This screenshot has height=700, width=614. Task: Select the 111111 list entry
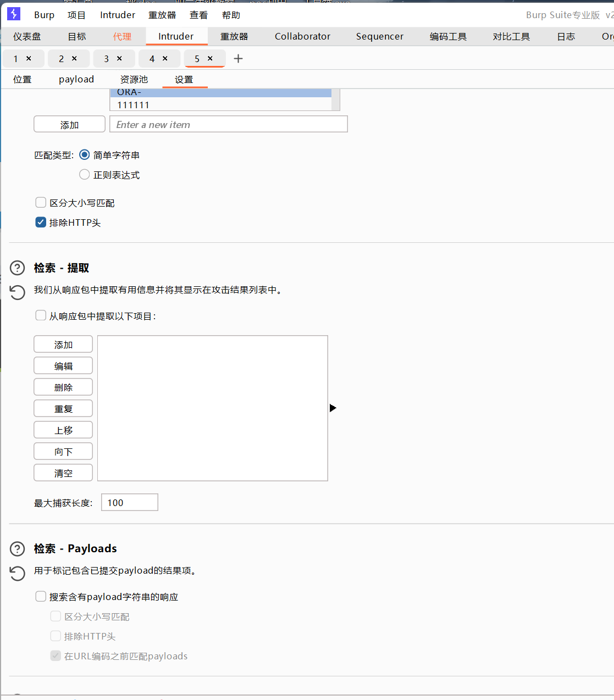pyautogui.click(x=221, y=104)
